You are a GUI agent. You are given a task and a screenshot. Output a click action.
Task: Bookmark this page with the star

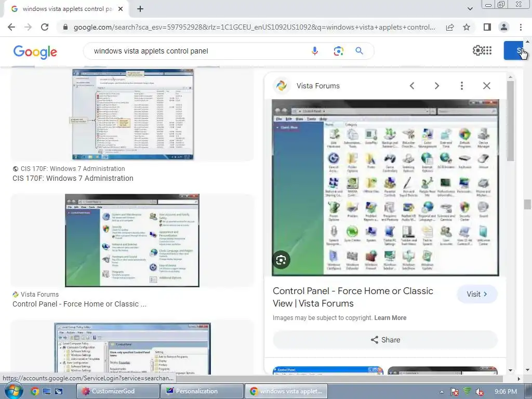(467, 27)
